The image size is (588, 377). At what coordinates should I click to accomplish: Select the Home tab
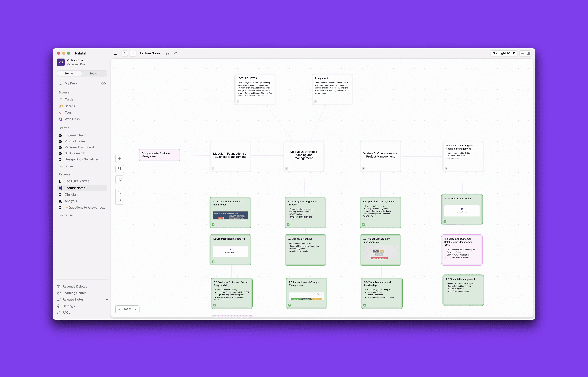coord(69,74)
